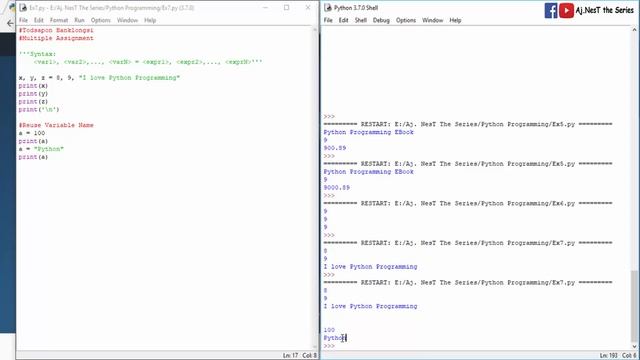The height and width of the screenshot is (360, 640).
Task: Open Debug menu in Python Shell
Action: click(x=381, y=20)
